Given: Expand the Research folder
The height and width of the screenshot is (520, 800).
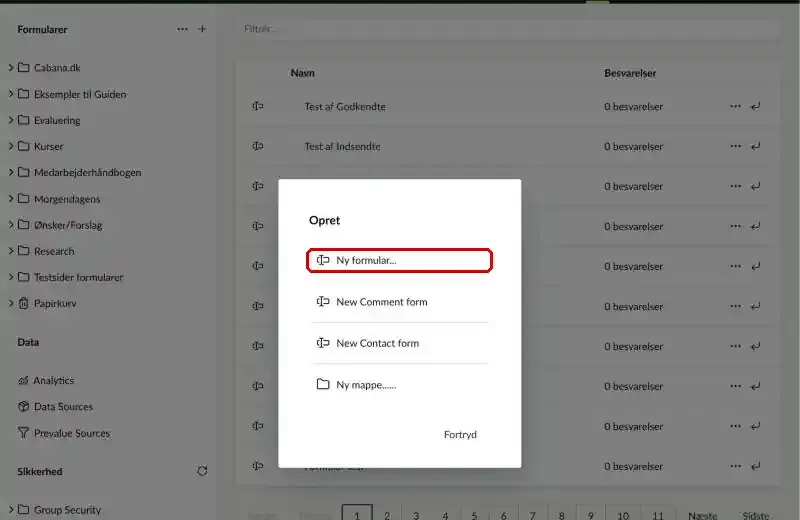Looking at the screenshot, I should click(11, 251).
